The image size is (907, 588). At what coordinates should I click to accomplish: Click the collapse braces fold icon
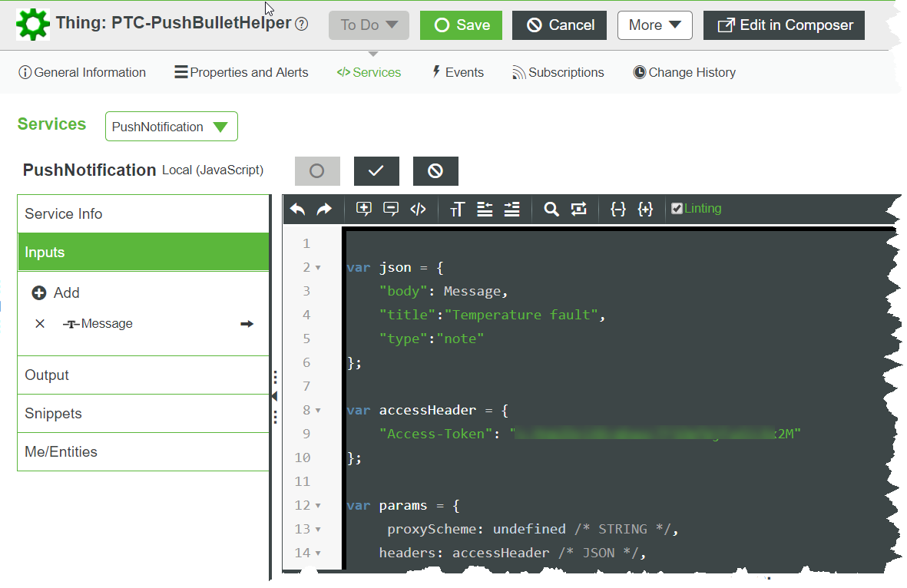point(617,210)
